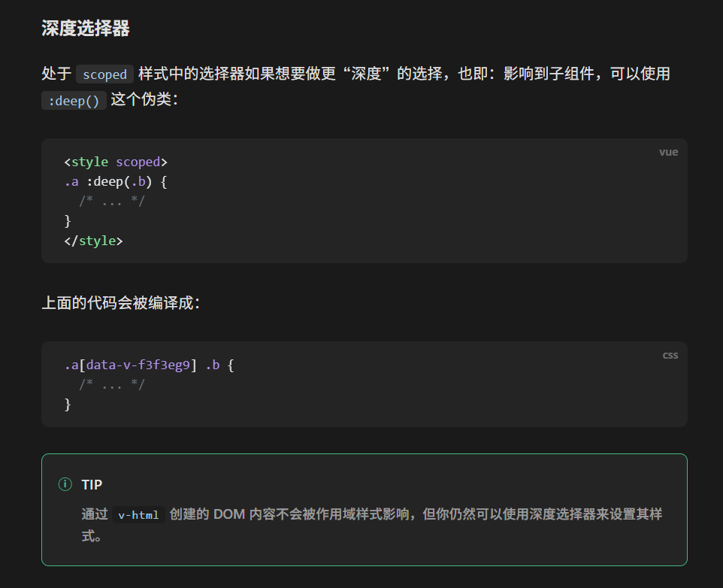723x588 pixels.
Task: Click the "css" language label
Action: [670, 355]
